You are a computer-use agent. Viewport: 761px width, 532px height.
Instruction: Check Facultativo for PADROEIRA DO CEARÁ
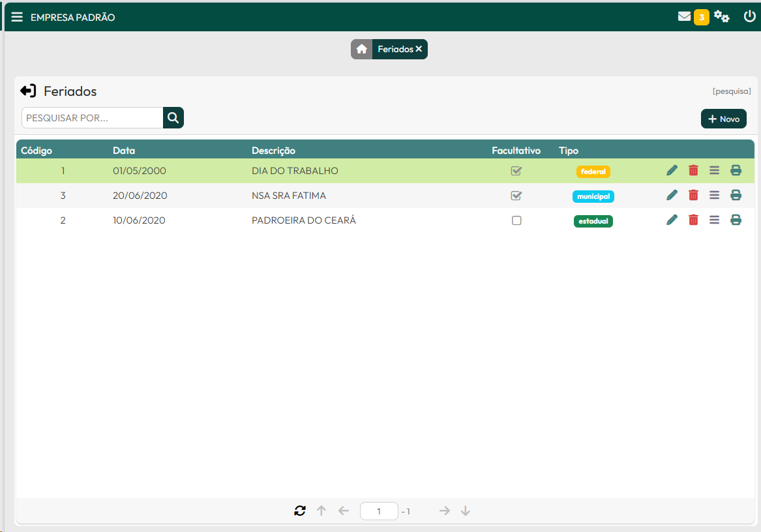coord(516,220)
